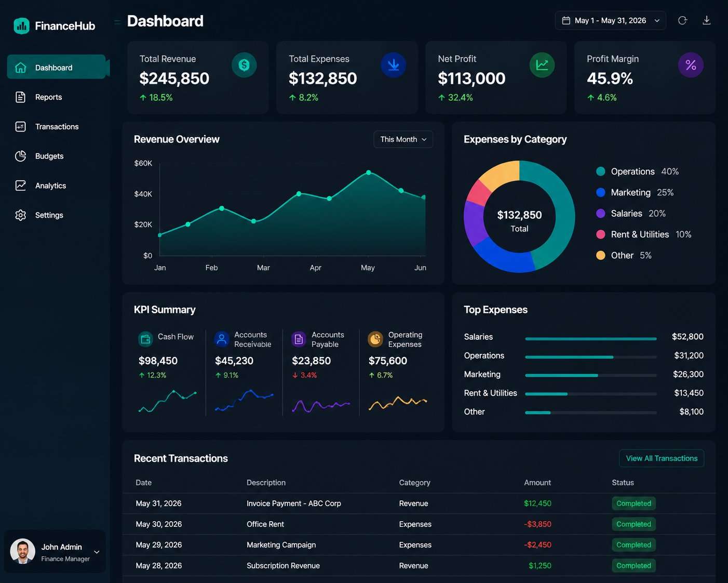
Task: Click Completed status for Invoice Payment row
Action: pos(633,504)
